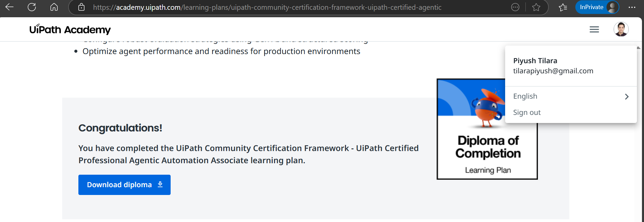This screenshot has height=222, width=644.
Task: Click the user profile avatar photo
Action: click(621, 29)
